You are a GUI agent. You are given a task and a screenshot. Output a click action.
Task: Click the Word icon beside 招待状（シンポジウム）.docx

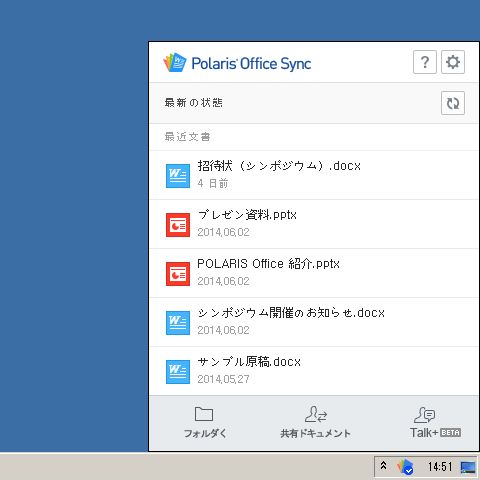click(178, 176)
